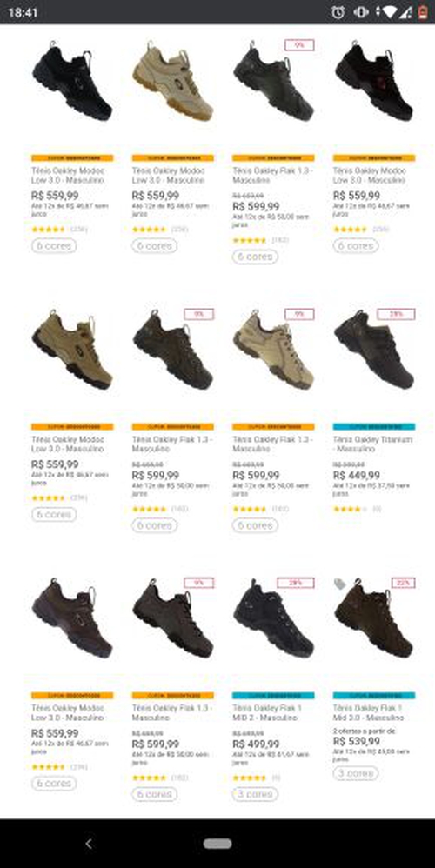Open the navy Flak 1 MID 2 shoe image

(273, 618)
